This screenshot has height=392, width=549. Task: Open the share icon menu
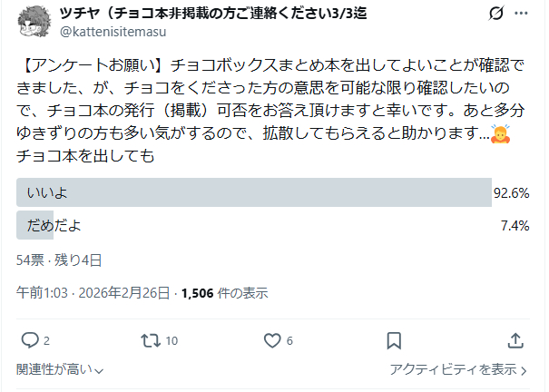pyautogui.click(x=515, y=340)
